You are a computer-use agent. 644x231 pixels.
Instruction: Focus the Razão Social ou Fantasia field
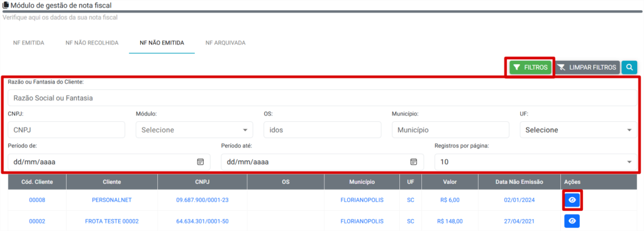tap(322, 98)
